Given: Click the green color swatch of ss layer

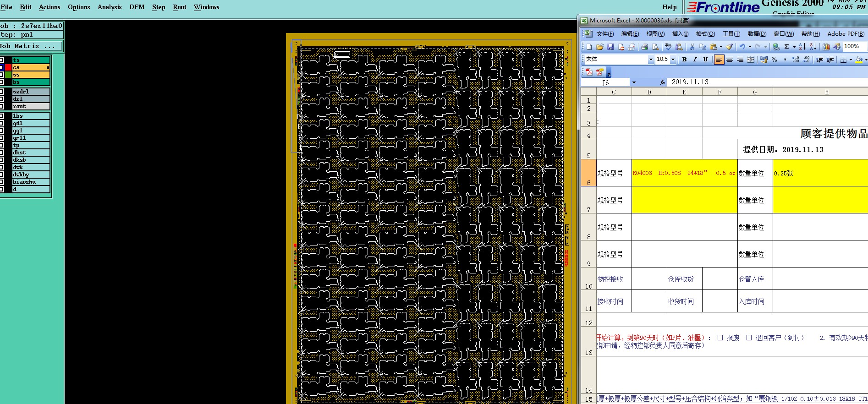Looking at the screenshot, I should 8,75.
